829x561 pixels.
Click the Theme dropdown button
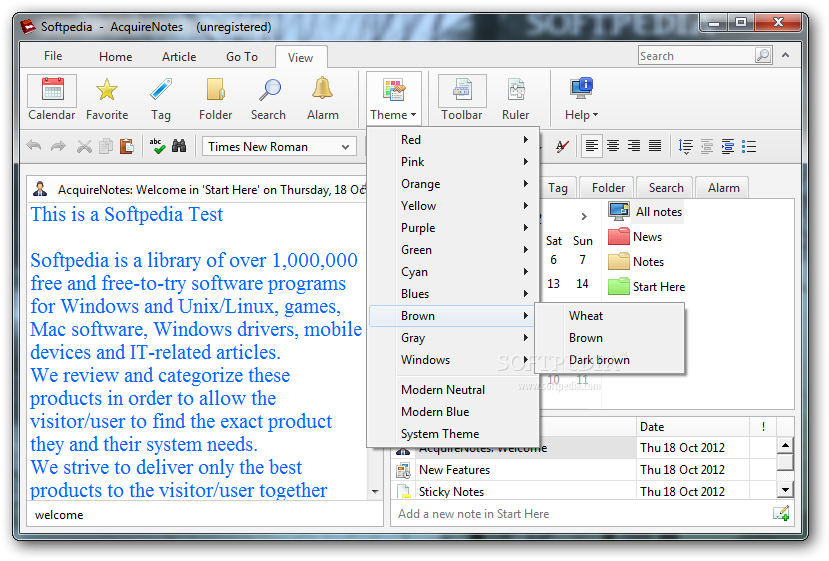[x=393, y=99]
